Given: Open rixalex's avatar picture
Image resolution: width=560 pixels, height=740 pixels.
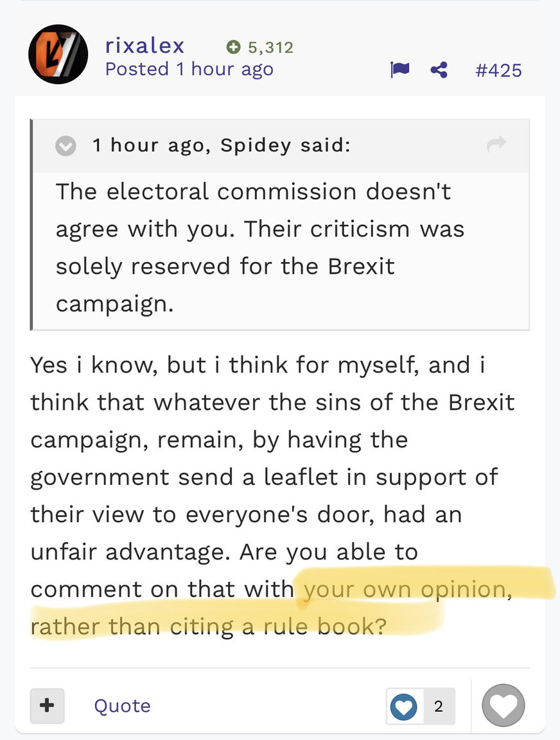Looking at the screenshot, I should coord(58,55).
